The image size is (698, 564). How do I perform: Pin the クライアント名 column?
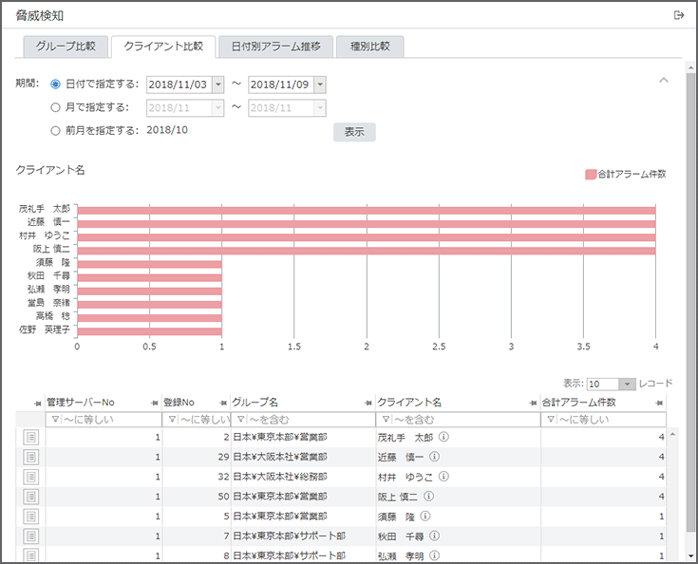[533, 403]
